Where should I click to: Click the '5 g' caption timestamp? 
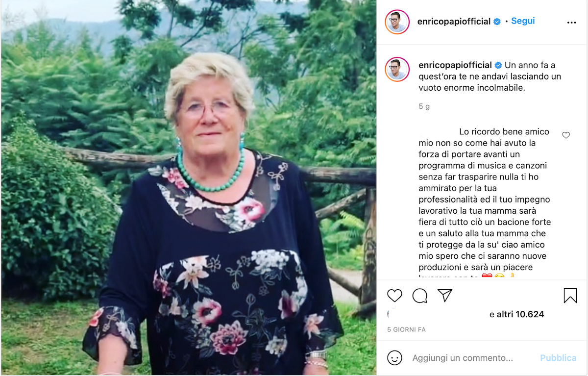coord(424,106)
